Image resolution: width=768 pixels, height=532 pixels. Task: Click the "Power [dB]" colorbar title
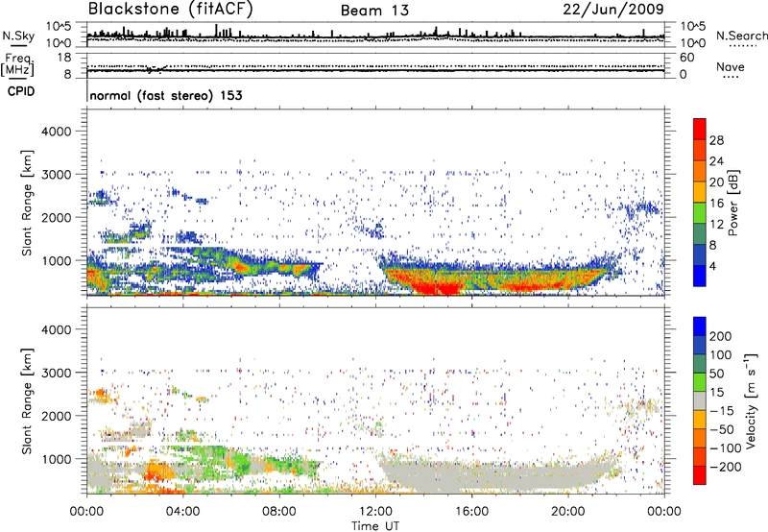(x=732, y=203)
